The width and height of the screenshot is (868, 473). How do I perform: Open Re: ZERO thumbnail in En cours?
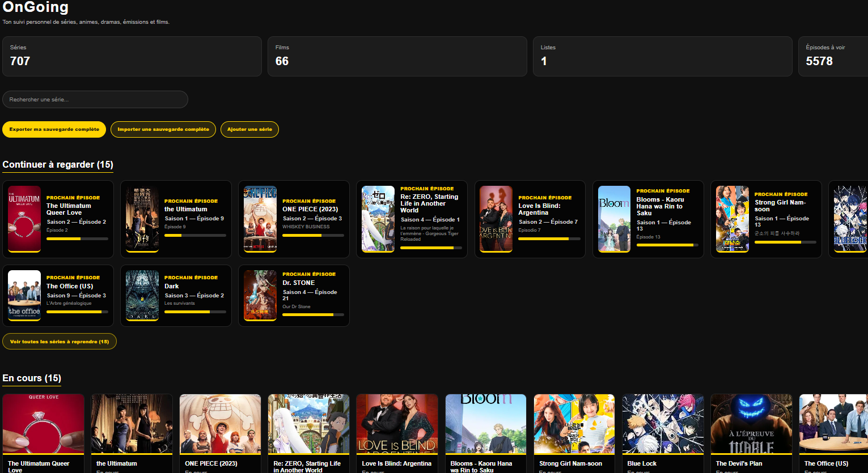click(308, 424)
